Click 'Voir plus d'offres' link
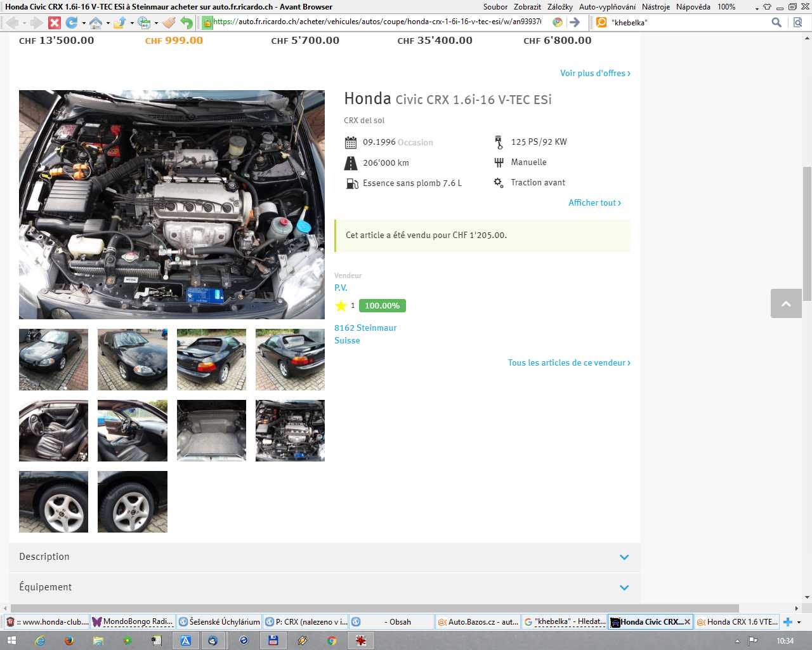Image resolution: width=812 pixels, height=650 pixels. coord(594,73)
